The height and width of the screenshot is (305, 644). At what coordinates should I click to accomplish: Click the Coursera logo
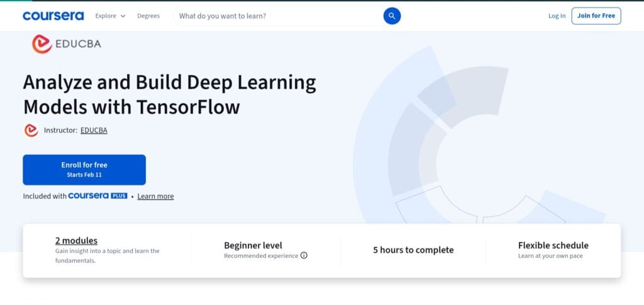53,16
